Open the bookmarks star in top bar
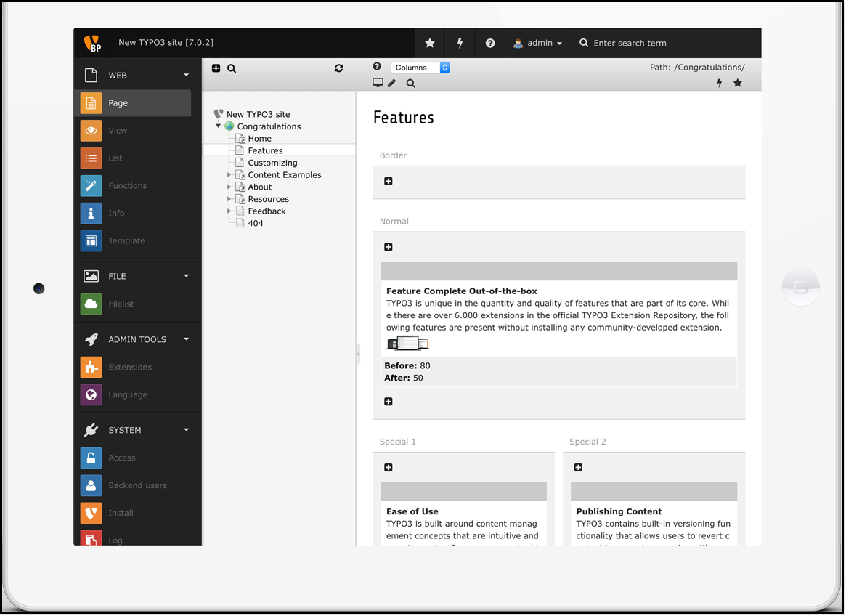This screenshot has height=616, width=846. pos(430,44)
